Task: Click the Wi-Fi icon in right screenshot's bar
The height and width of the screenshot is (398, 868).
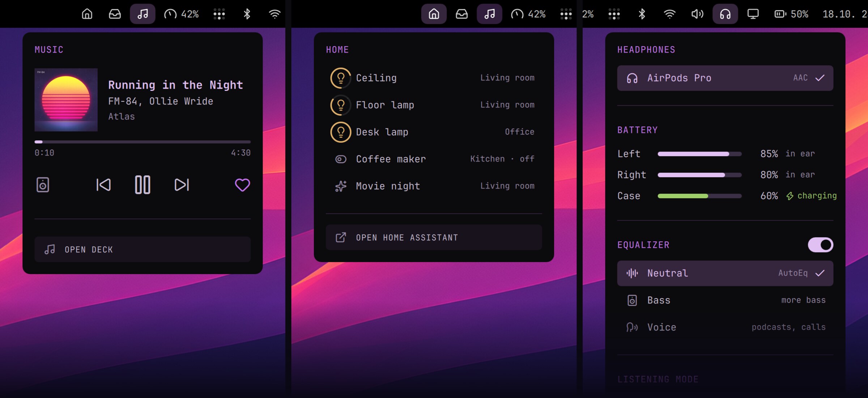Action: click(669, 14)
